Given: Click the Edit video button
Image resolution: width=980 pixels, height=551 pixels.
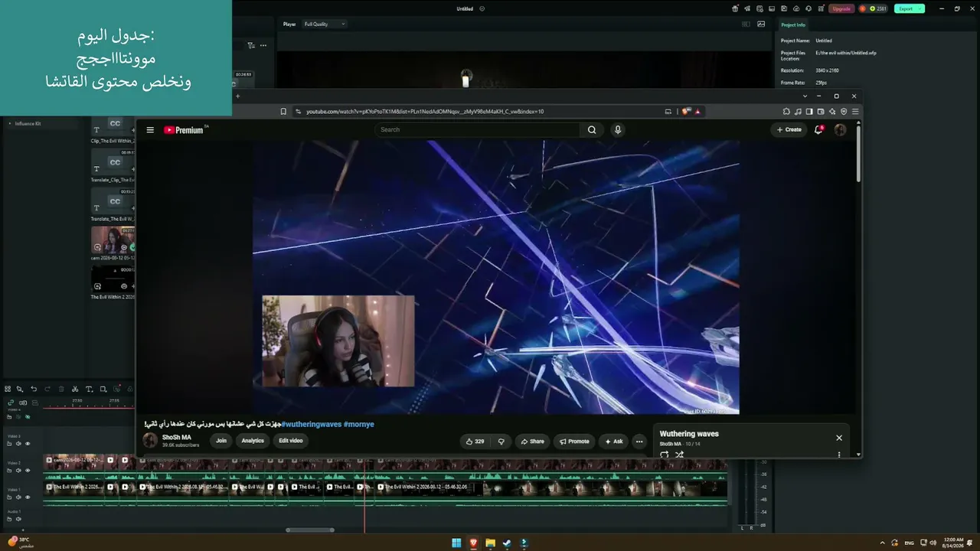Looking at the screenshot, I should 291,441.
